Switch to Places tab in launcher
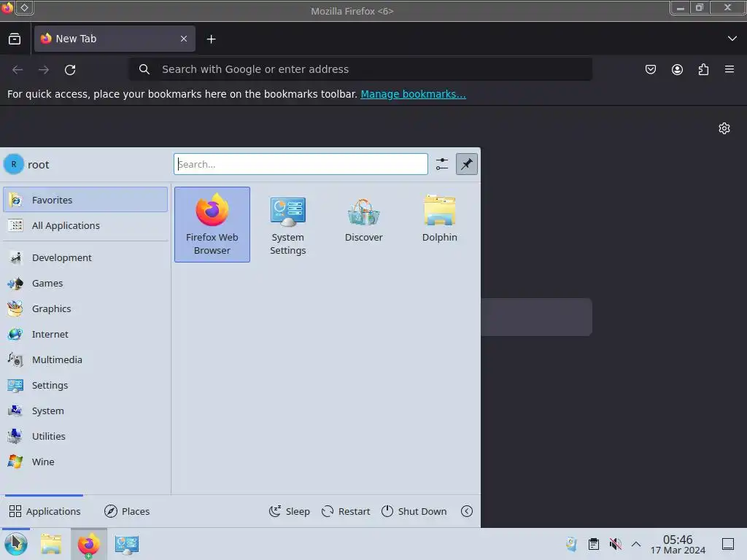Image resolution: width=747 pixels, height=560 pixels. click(127, 511)
